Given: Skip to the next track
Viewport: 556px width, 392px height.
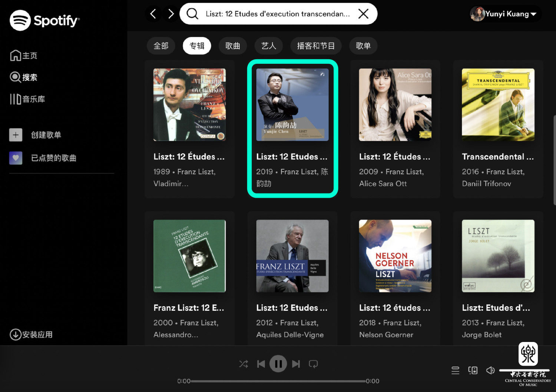Looking at the screenshot, I should [x=296, y=364].
